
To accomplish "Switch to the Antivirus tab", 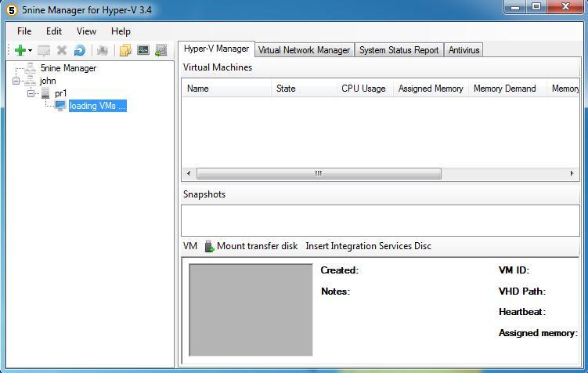I will click(x=464, y=50).
